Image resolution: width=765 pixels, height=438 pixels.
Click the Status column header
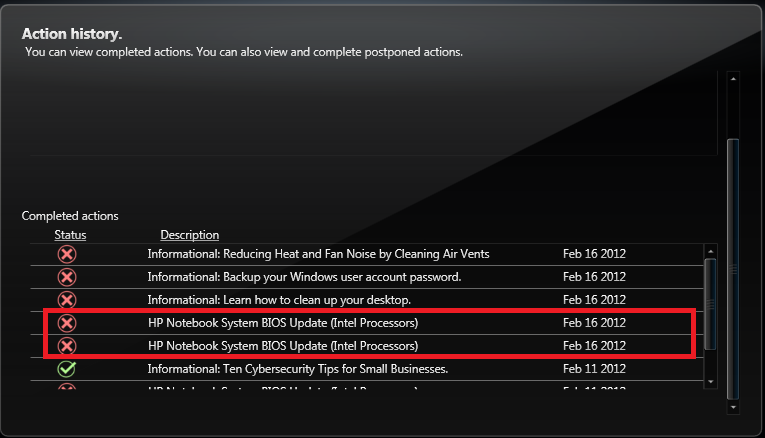pos(70,235)
